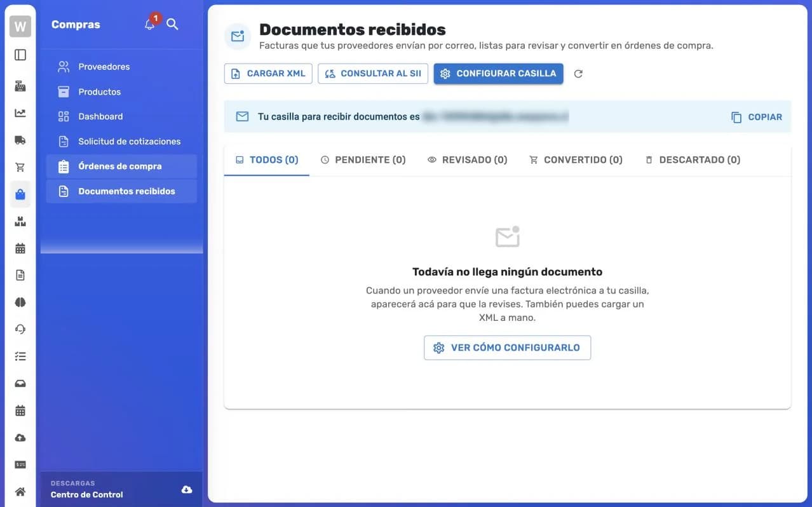Image resolution: width=812 pixels, height=507 pixels.
Task: Open the cash register module icon
Action: 20,86
